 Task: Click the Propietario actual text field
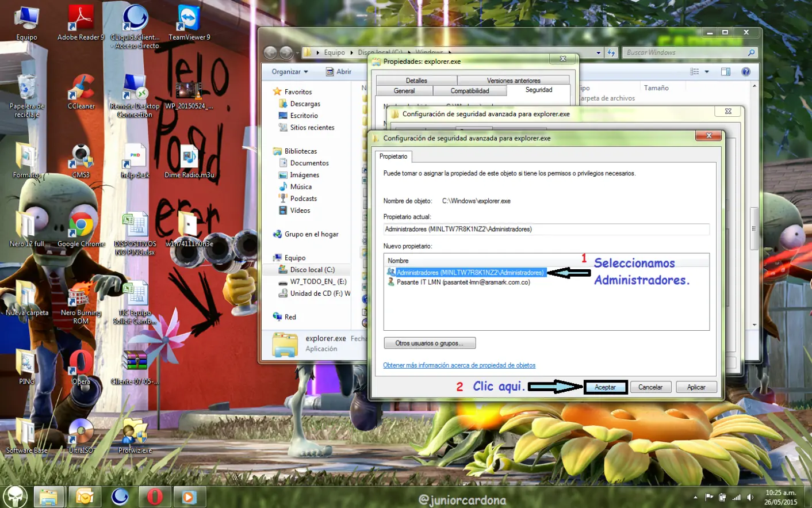[x=546, y=229]
